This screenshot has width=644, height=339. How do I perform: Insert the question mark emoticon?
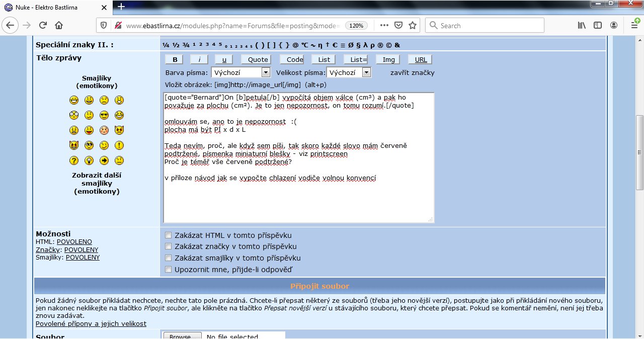click(x=74, y=160)
